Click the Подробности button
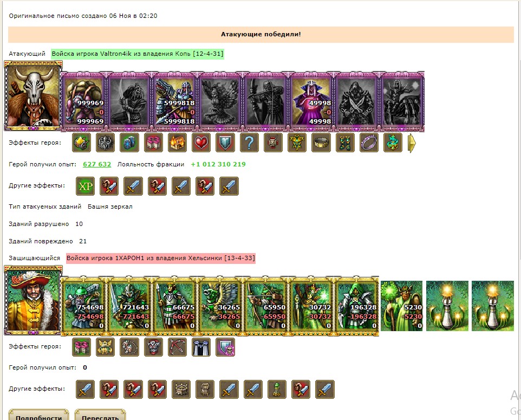This screenshot has width=521, height=420. (38, 415)
